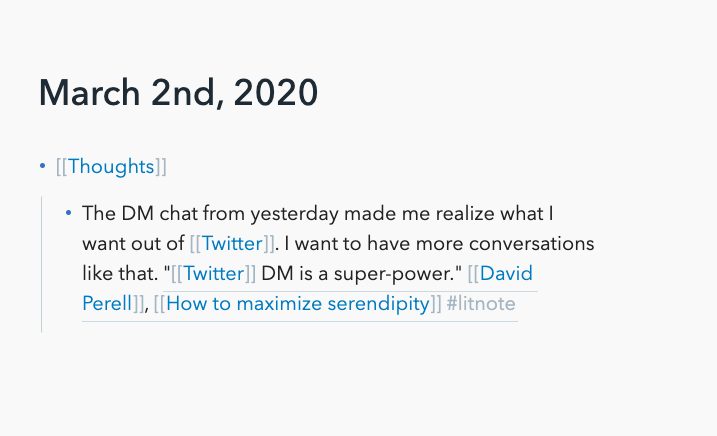Click the bullet of the DM chat block
Image resolution: width=717 pixels, height=436 pixels.
68,213
